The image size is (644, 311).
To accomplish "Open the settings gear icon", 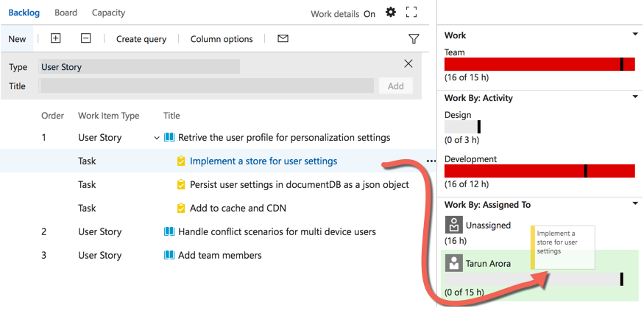I will tap(391, 13).
